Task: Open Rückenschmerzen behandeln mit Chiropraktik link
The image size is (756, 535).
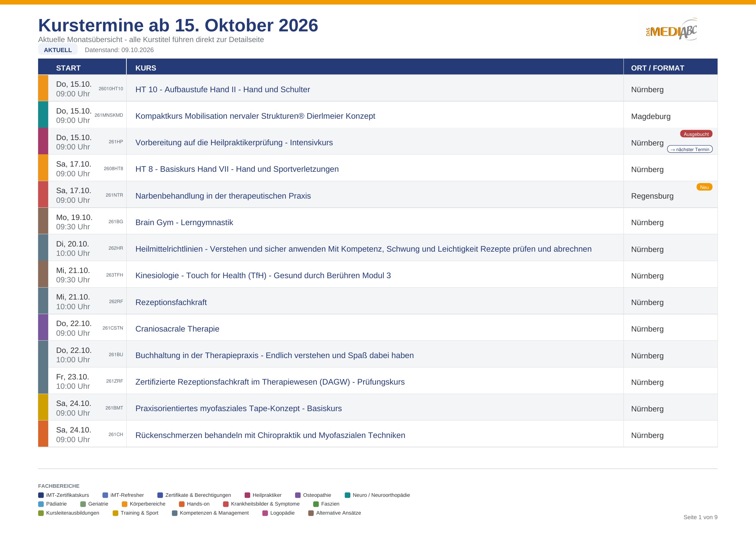Action: tap(270, 435)
